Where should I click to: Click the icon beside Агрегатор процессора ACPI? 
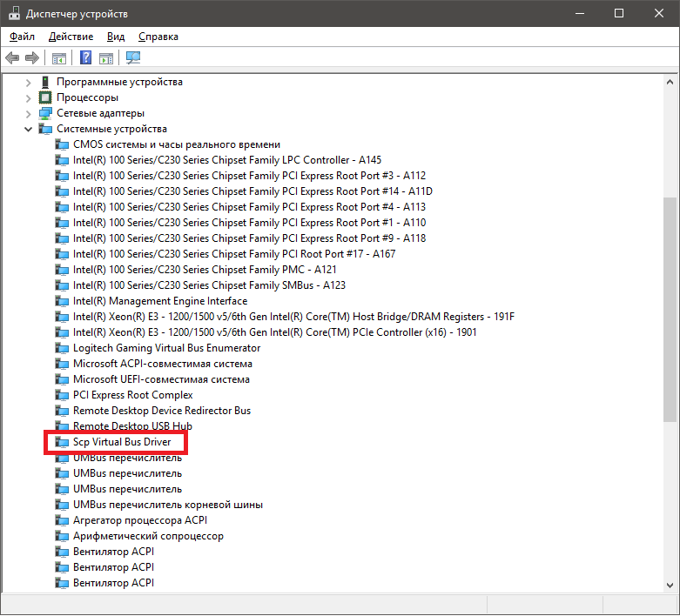tap(62, 520)
